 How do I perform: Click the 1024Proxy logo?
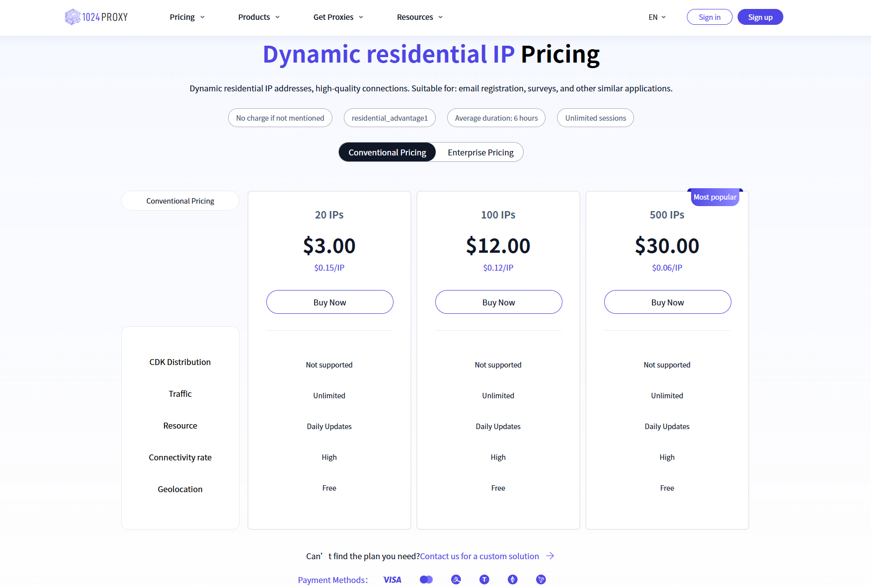click(x=96, y=17)
